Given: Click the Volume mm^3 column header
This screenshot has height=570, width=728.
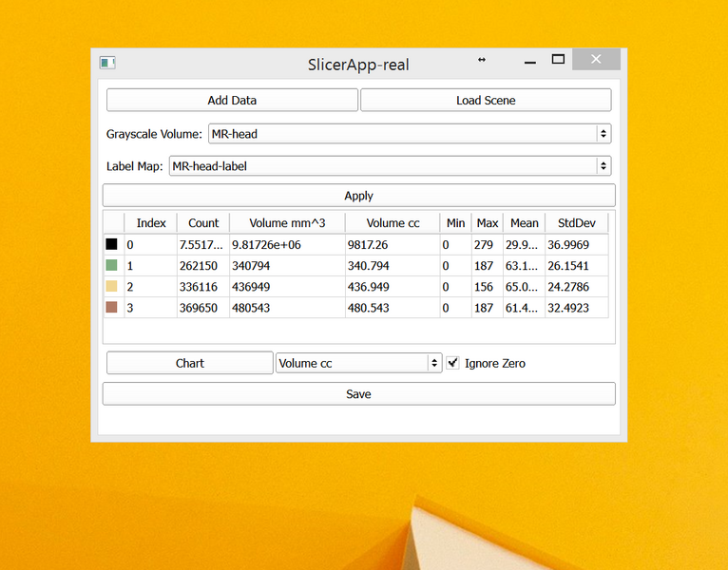Looking at the screenshot, I should [287, 223].
